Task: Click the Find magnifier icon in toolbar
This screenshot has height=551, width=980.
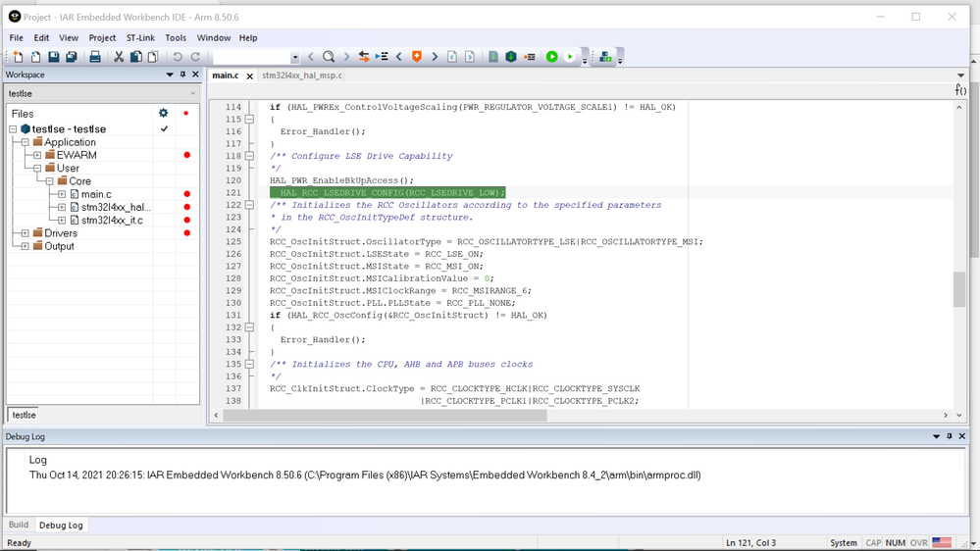Action: pyautogui.click(x=329, y=57)
